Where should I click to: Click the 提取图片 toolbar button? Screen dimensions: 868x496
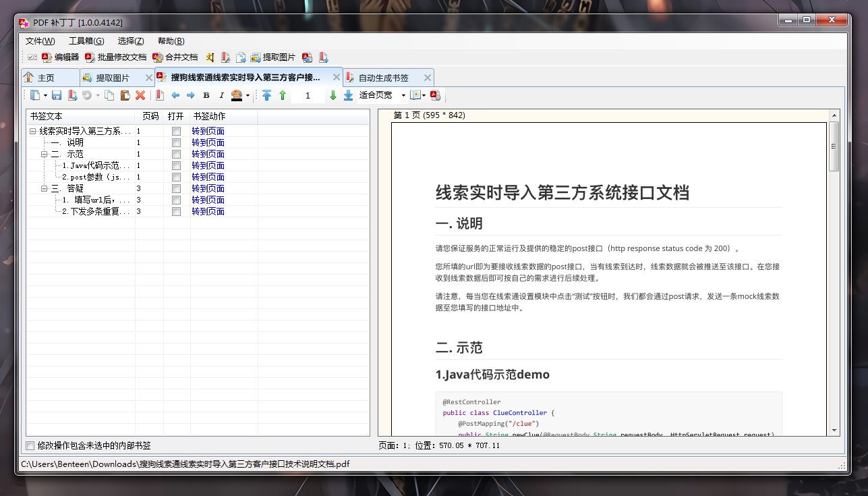(x=272, y=57)
